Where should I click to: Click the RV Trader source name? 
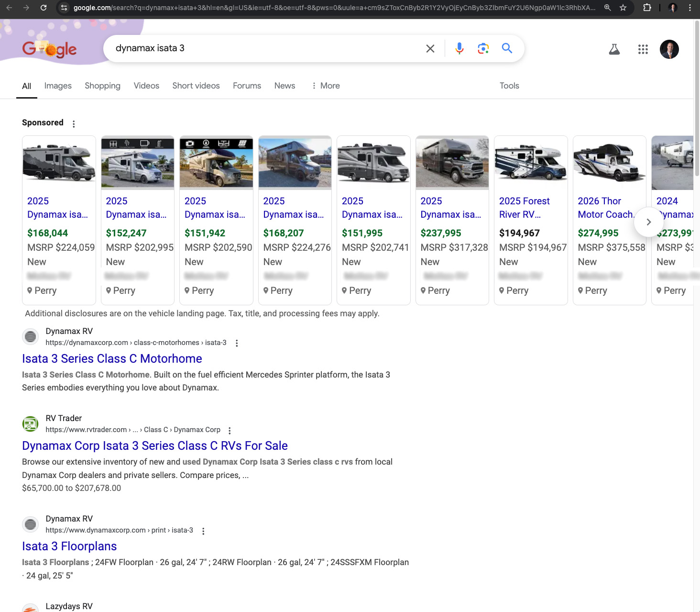(x=64, y=418)
